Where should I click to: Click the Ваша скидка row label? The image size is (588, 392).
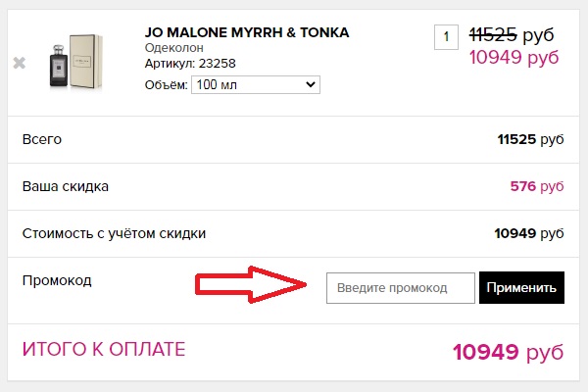[x=65, y=186]
